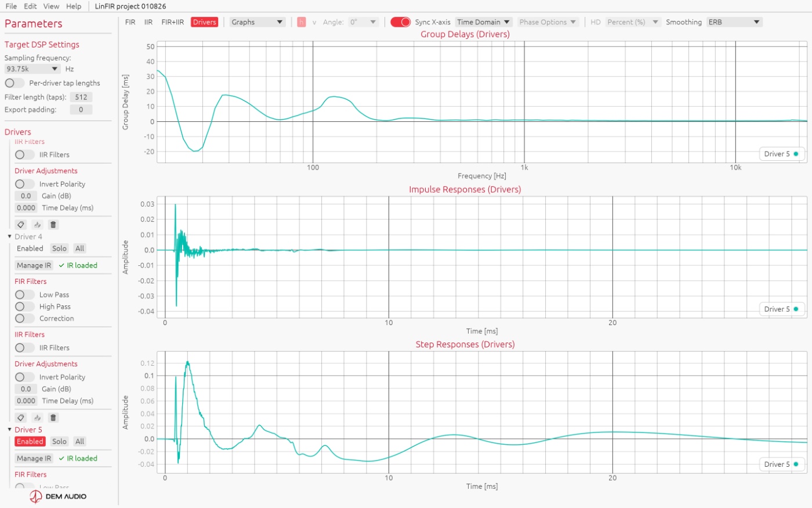
Task: Click the Filter length taps field
Action: pyautogui.click(x=81, y=97)
